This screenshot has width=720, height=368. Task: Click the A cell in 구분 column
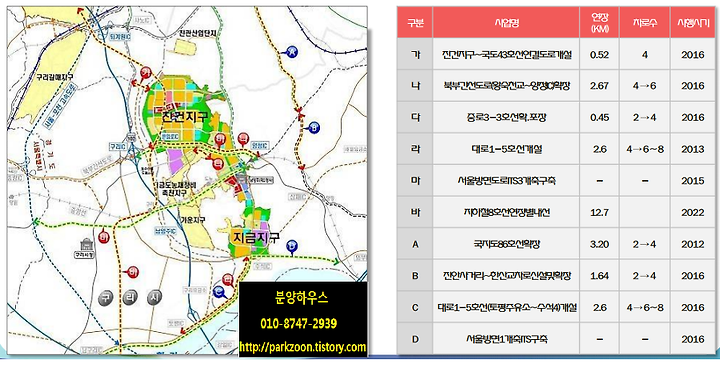click(415, 244)
